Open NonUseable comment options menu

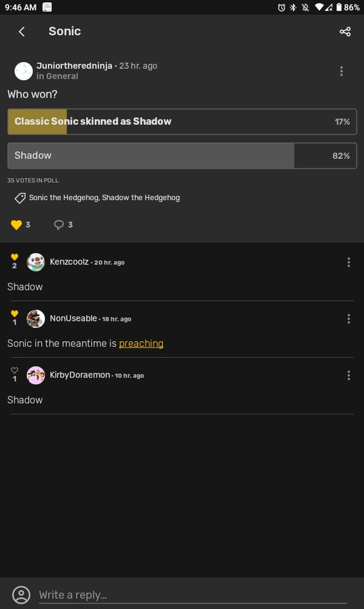(349, 319)
